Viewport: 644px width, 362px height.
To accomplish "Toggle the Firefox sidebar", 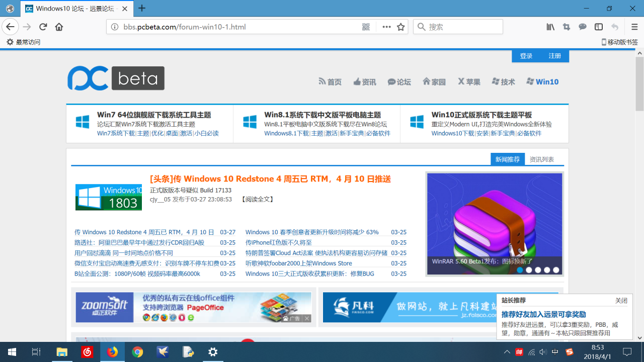I will [x=599, y=27].
